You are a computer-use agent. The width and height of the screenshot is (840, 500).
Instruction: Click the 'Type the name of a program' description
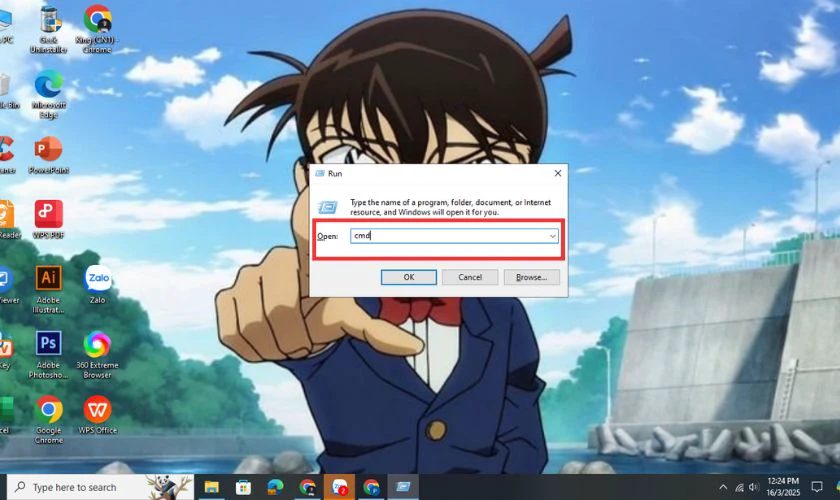[x=451, y=207]
